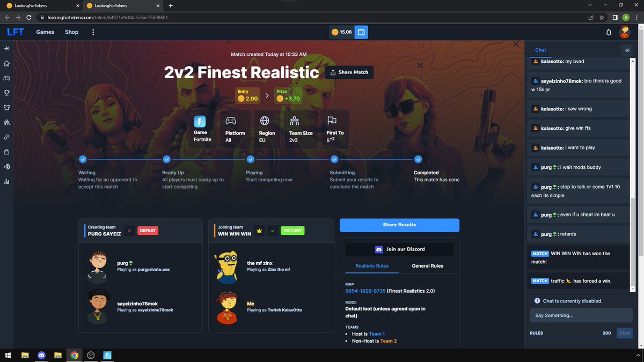
Task: Click the VICTORY badge on WIN WIN WIN team
Action: 292,231
